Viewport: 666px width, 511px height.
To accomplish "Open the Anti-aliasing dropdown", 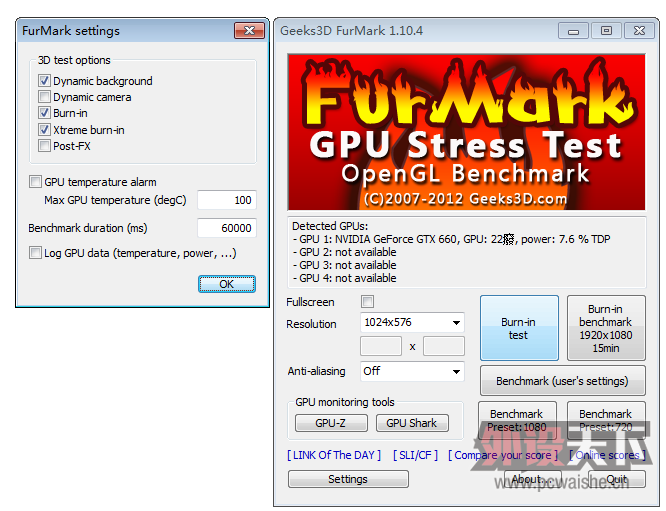I will pyautogui.click(x=412, y=371).
